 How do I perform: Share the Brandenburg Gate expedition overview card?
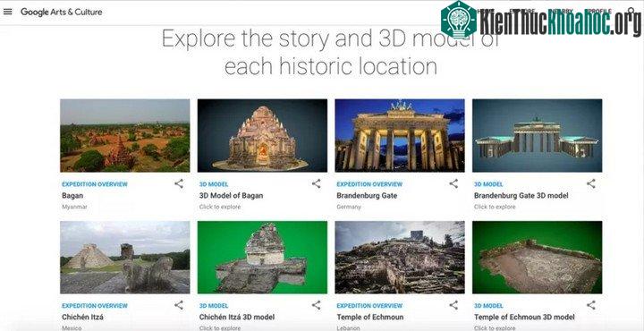tap(453, 183)
